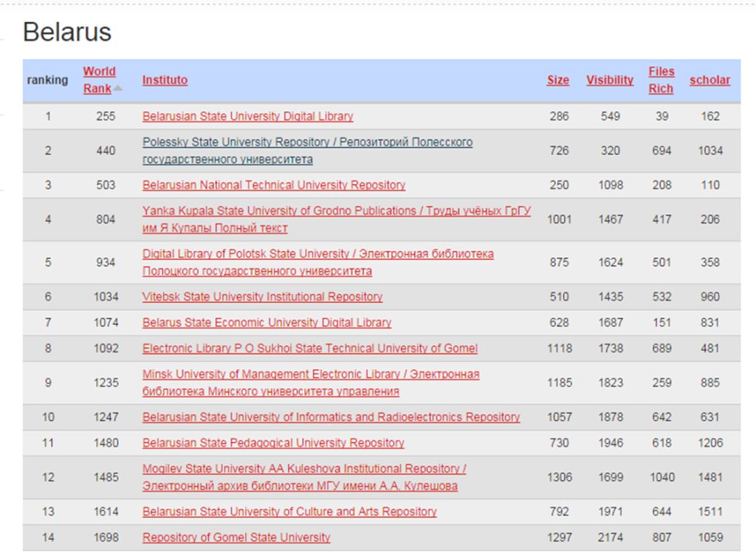
Task: Sort table by scholar header
Action: pos(709,80)
